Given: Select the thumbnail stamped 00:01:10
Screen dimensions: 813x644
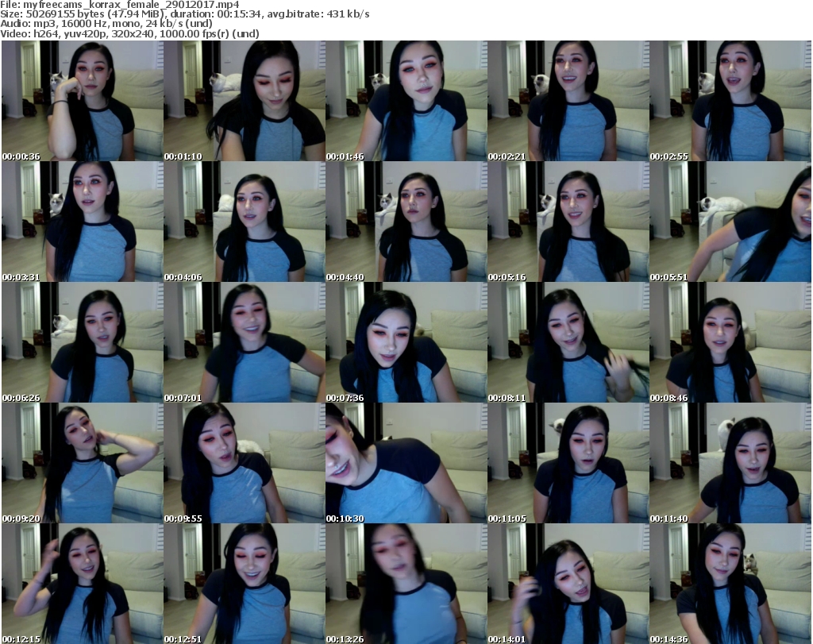Looking at the screenshot, I should (x=245, y=101).
